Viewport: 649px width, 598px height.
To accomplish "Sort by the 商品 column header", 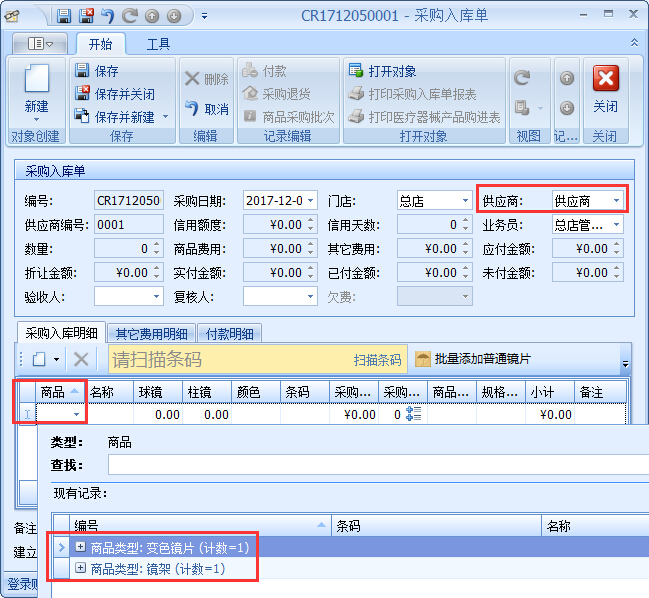I will click(x=60, y=392).
